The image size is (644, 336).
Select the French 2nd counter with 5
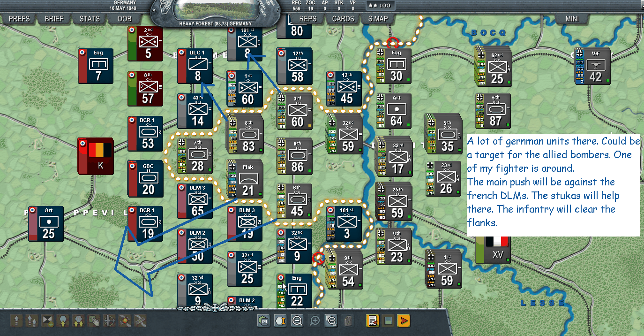(x=145, y=44)
